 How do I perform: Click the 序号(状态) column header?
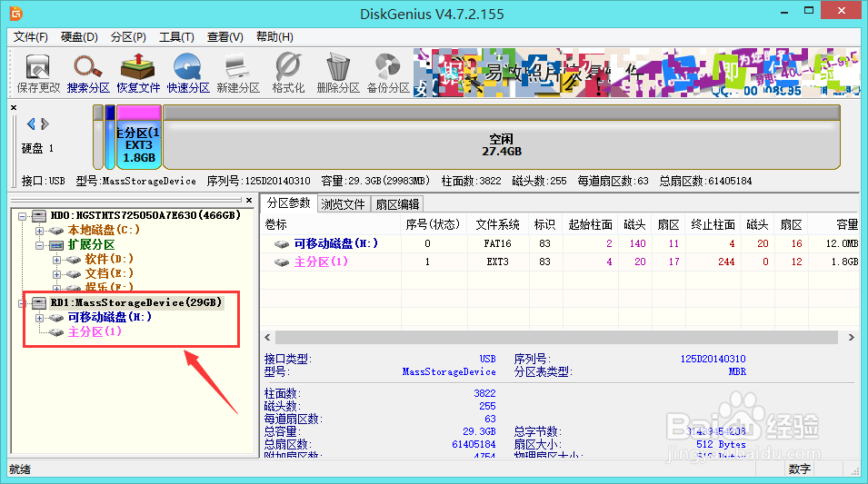pyautogui.click(x=434, y=224)
